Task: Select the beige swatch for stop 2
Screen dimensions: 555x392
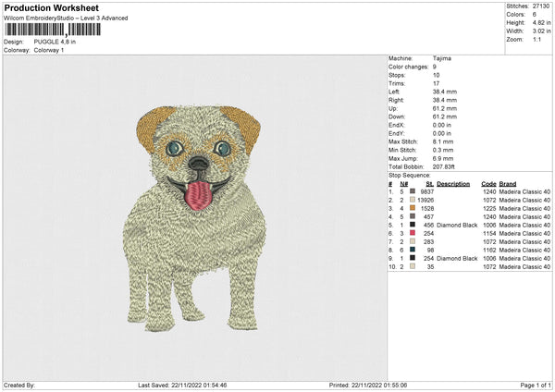Action: click(x=413, y=201)
